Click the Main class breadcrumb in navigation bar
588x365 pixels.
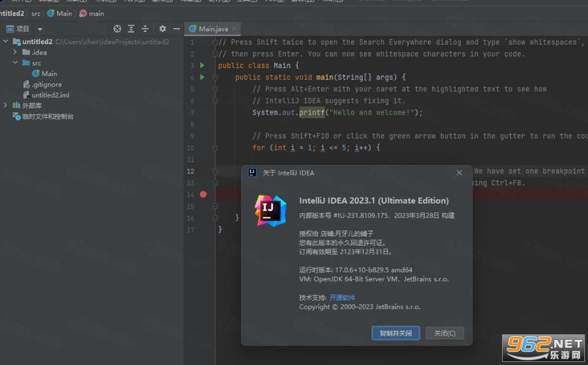tap(60, 13)
